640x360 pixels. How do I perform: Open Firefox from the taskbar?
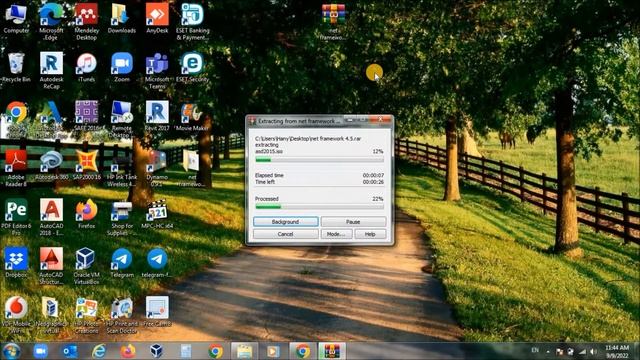point(128,351)
